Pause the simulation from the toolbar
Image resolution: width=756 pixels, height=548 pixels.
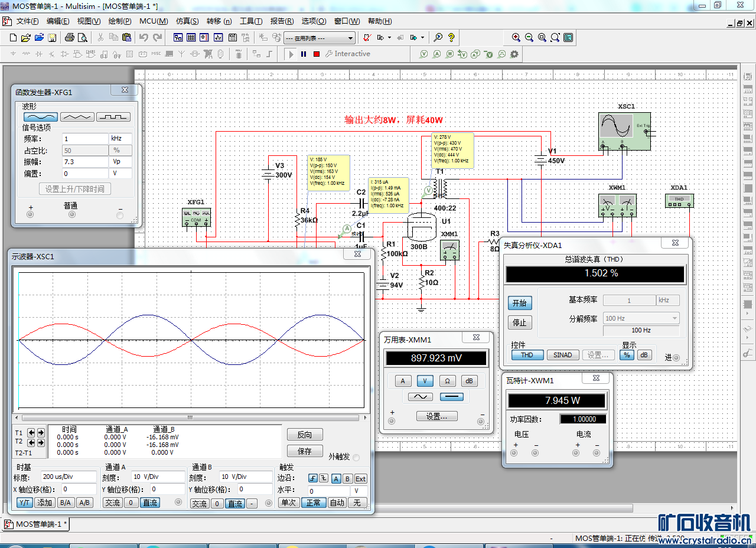(x=304, y=54)
